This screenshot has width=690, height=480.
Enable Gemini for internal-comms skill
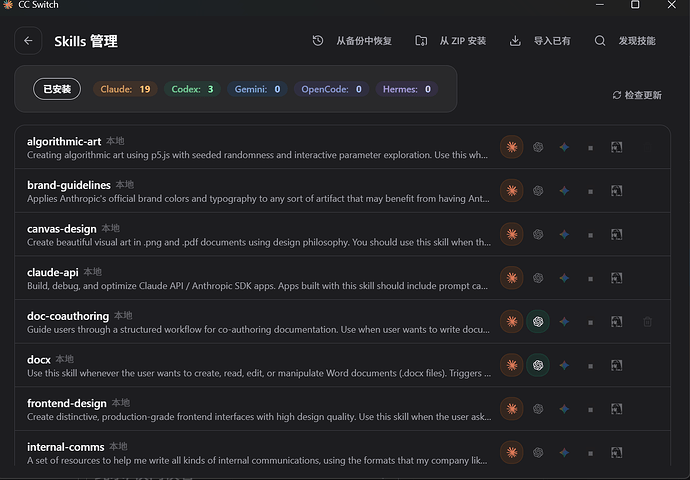tap(564, 452)
